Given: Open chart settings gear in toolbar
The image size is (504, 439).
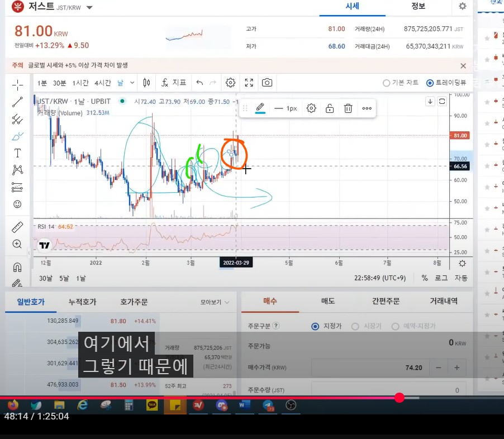Looking at the screenshot, I should click(x=230, y=83).
